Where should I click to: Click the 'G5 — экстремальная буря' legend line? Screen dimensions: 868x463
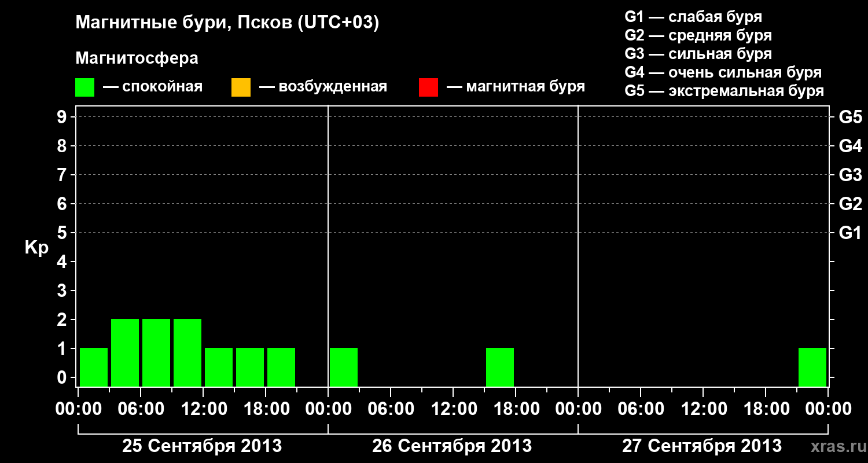(724, 91)
